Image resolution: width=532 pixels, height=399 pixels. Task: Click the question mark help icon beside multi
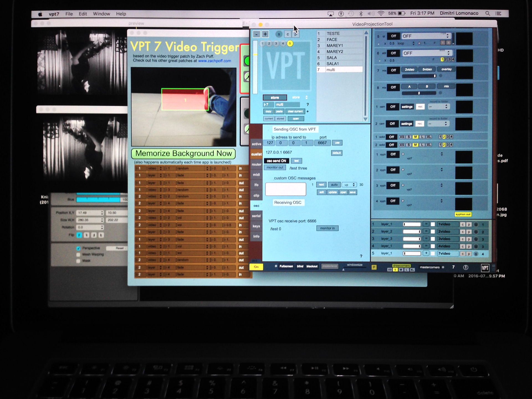point(308,104)
